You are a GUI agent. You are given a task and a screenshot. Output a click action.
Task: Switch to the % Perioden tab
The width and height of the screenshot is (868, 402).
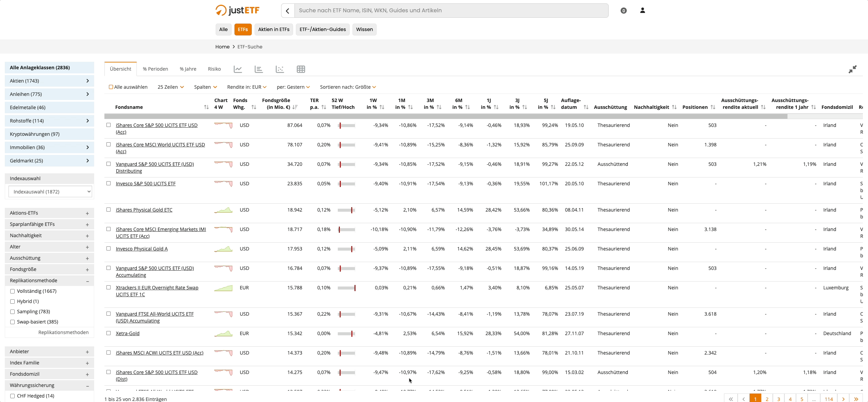[x=155, y=69]
